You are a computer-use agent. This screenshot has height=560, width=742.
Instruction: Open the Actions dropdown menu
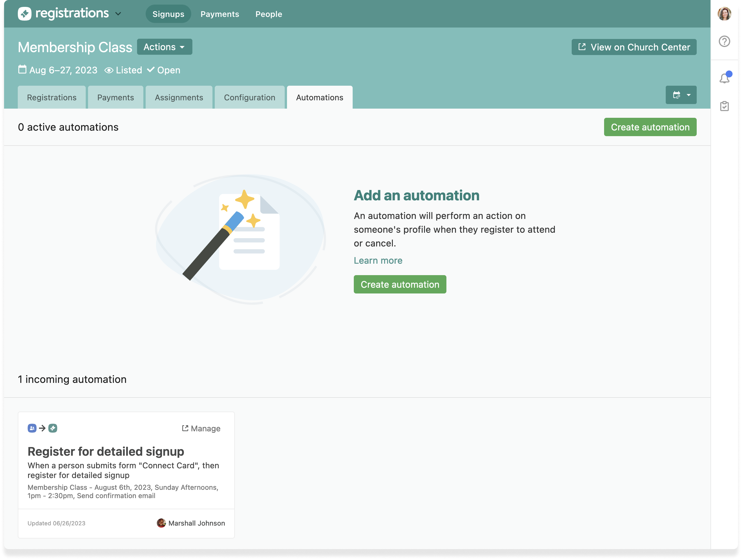click(x=164, y=47)
